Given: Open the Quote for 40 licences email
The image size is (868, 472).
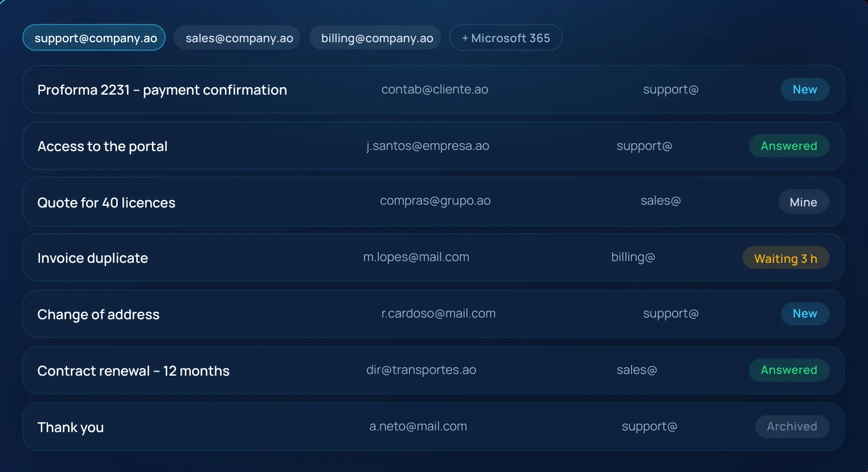Looking at the screenshot, I should click(x=433, y=202).
